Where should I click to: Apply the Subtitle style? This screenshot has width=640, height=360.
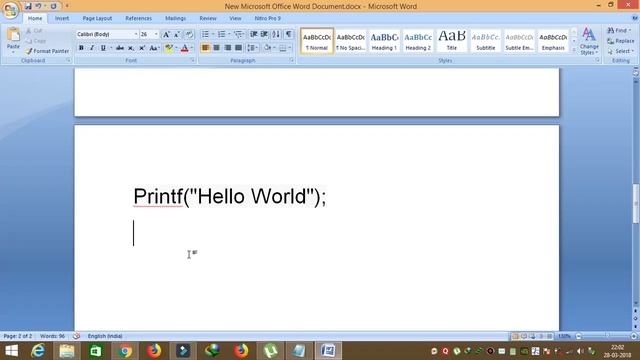tap(485, 40)
